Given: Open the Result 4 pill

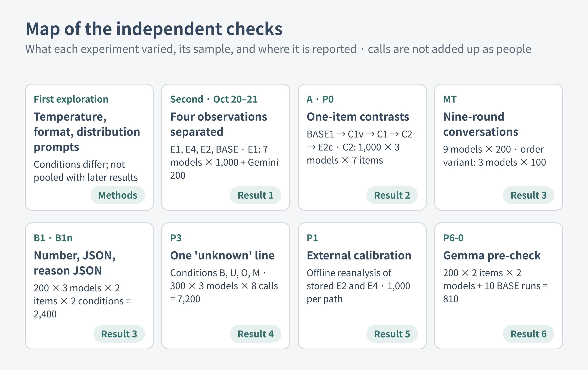Looking at the screenshot, I should pos(255,334).
